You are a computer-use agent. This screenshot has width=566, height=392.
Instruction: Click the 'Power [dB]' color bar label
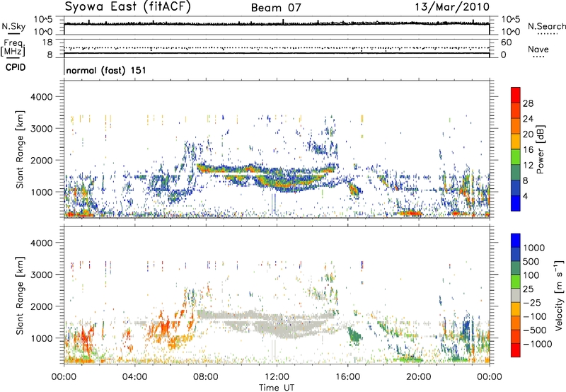pos(540,149)
